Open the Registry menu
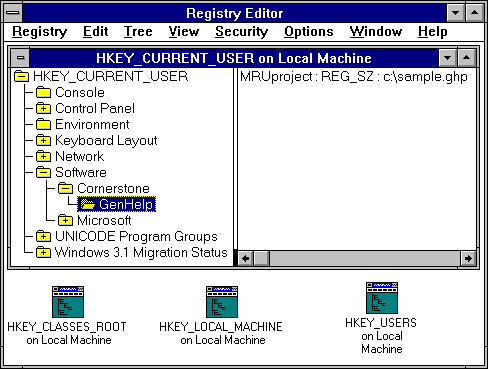488x369 pixels. (40, 32)
